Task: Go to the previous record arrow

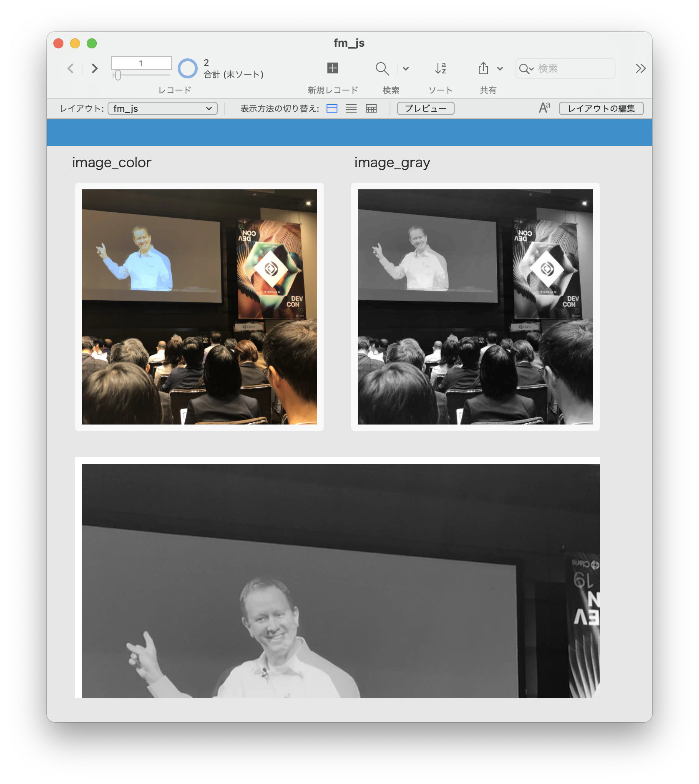Action: click(x=71, y=68)
